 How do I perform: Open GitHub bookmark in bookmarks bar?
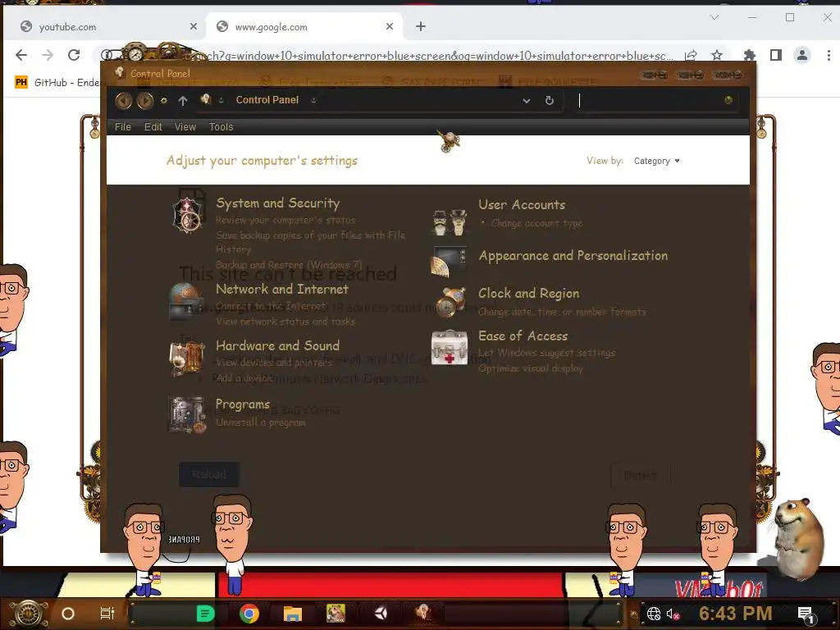[58, 82]
